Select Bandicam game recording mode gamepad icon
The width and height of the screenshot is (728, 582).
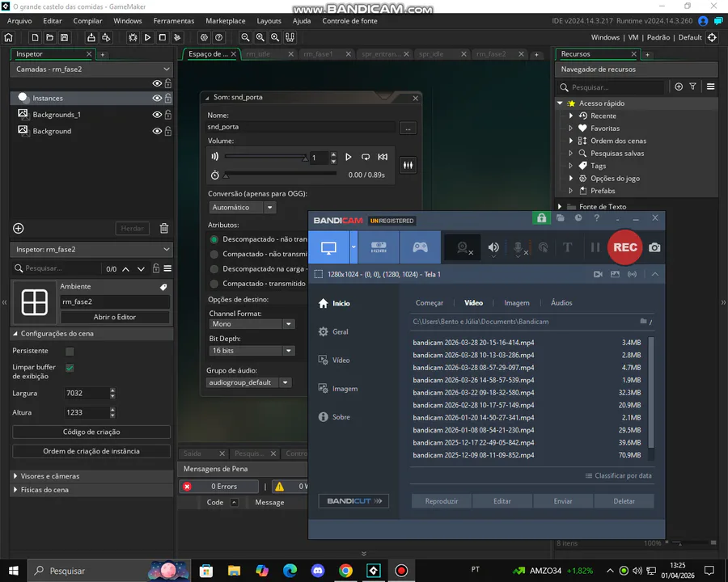click(420, 247)
